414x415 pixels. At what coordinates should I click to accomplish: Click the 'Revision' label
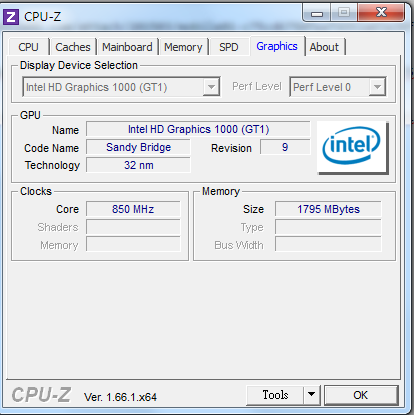[231, 148]
